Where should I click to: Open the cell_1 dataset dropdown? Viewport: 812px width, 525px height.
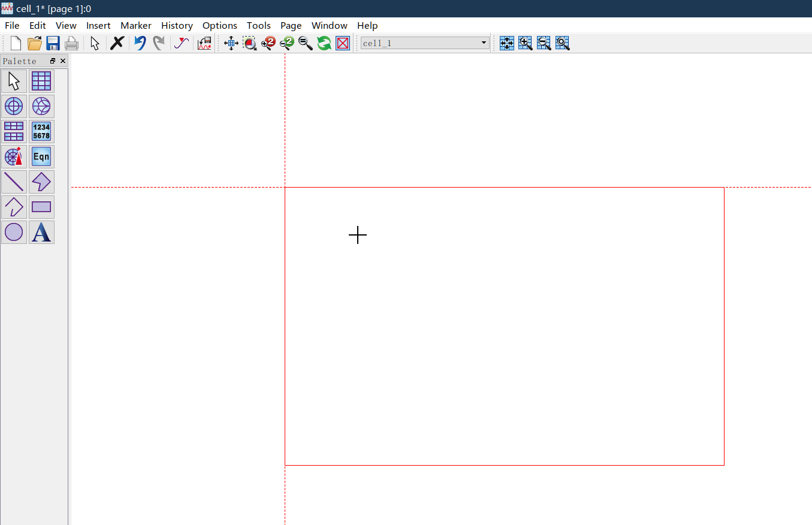[425, 43]
